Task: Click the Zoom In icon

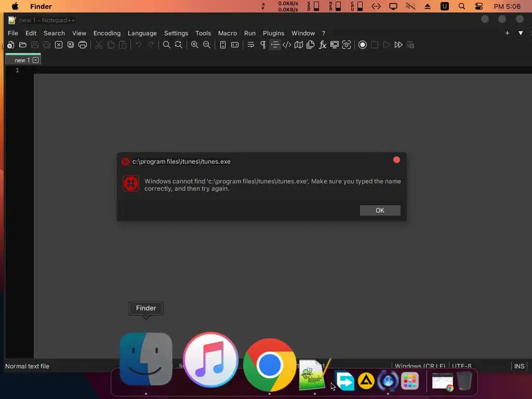Action: point(195,45)
